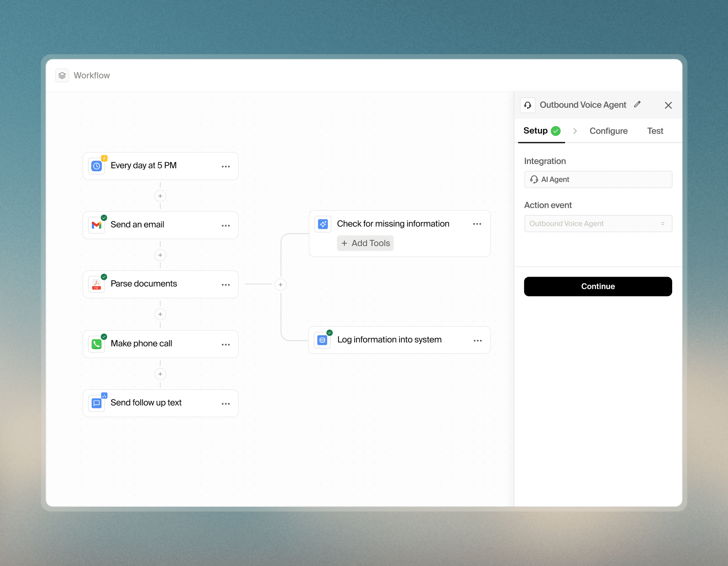Click the clock trigger icon

pos(96,166)
